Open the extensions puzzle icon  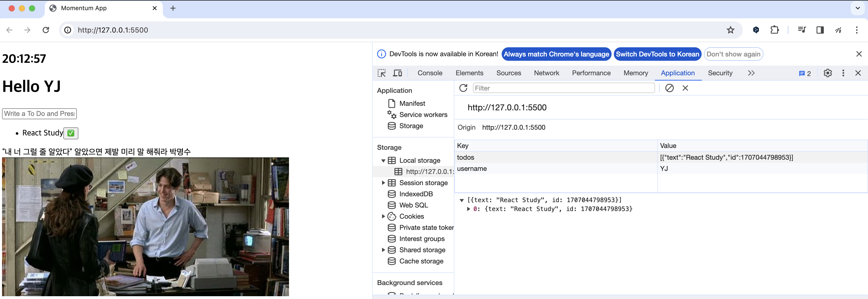(x=774, y=30)
